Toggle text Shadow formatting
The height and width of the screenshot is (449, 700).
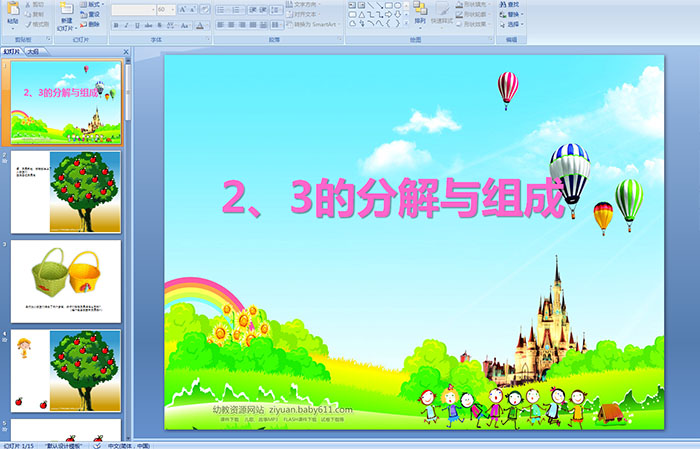pos(160,25)
